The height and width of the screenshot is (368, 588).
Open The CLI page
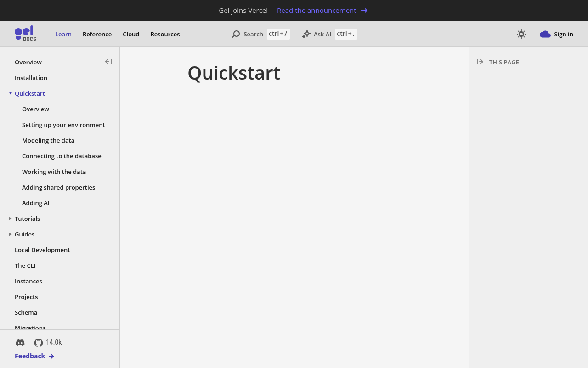(25, 265)
